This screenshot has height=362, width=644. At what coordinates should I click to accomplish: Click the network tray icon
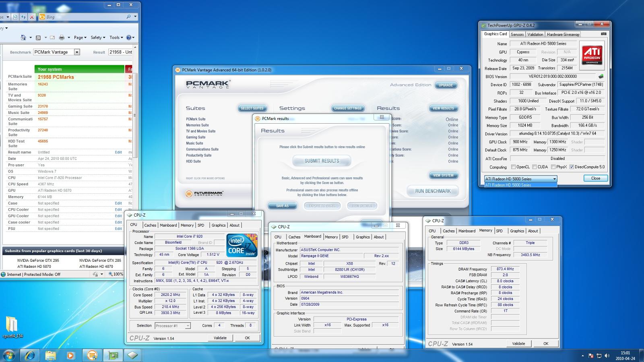pos(599,356)
